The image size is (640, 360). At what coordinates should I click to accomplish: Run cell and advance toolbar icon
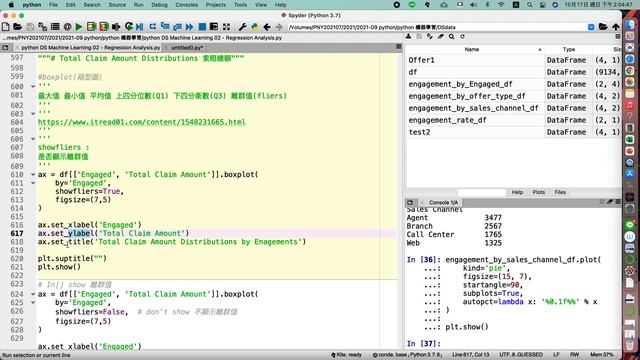[x=104, y=27]
